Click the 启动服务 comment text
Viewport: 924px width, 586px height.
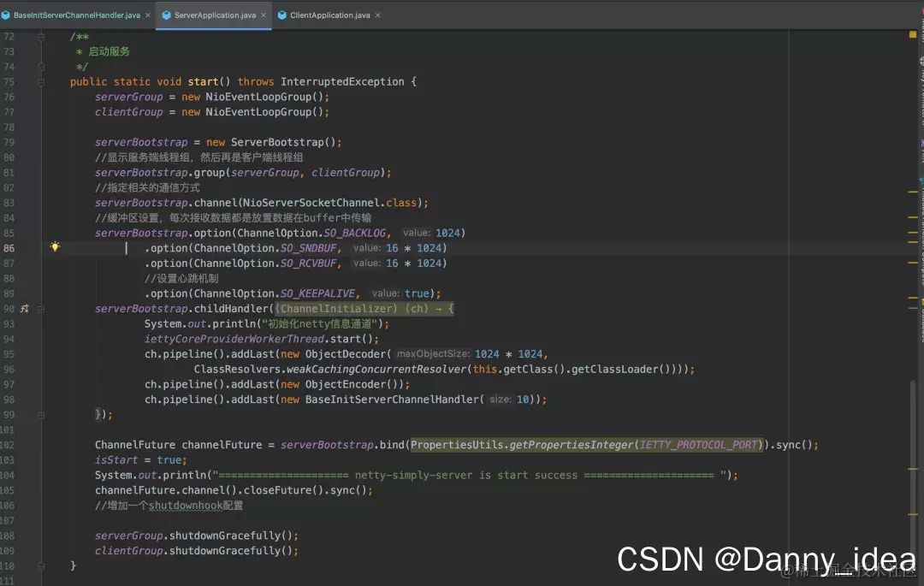[x=109, y=52]
